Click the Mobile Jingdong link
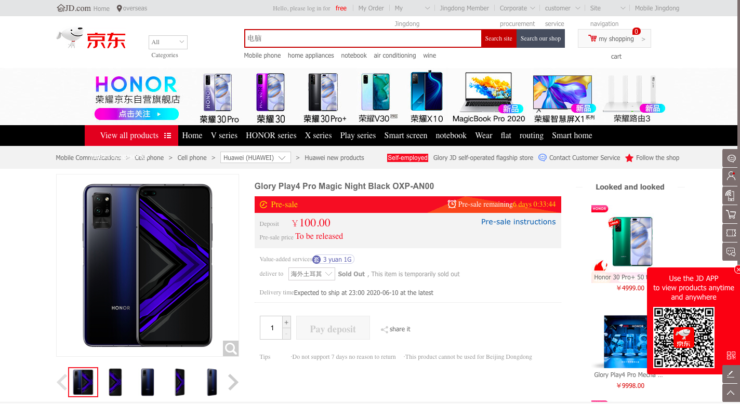740x404 pixels. (656, 8)
